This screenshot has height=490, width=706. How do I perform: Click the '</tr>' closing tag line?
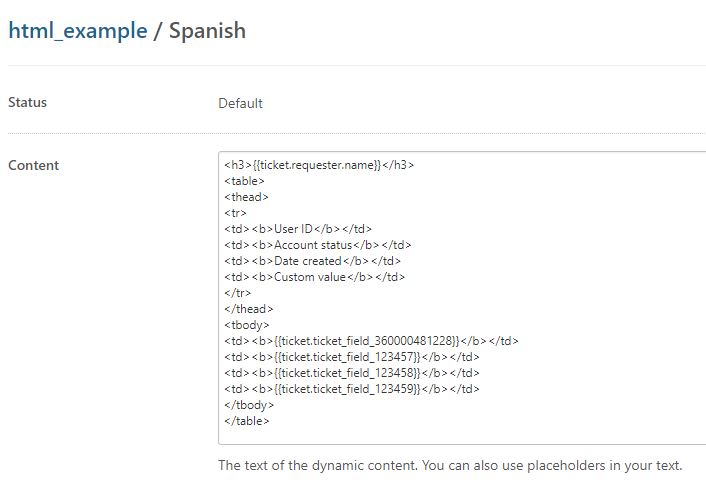point(237,293)
